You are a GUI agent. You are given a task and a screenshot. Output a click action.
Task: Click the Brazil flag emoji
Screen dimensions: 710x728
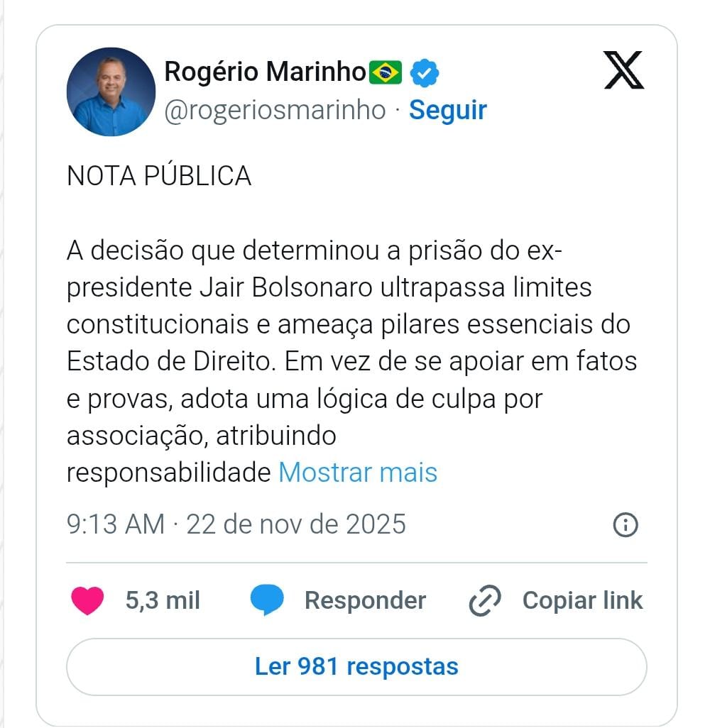coord(386,72)
